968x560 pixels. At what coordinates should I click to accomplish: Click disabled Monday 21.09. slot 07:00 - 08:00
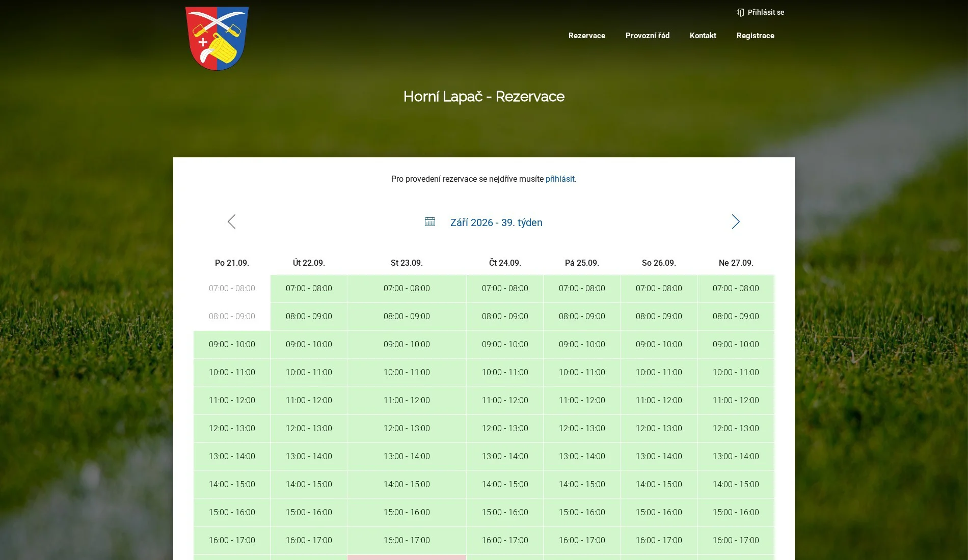click(x=232, y=289)
